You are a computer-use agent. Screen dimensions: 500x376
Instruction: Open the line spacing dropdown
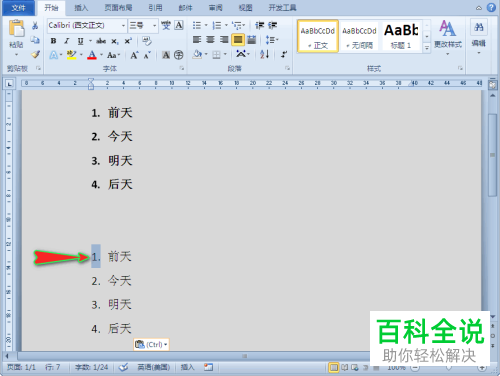point(272,40)
